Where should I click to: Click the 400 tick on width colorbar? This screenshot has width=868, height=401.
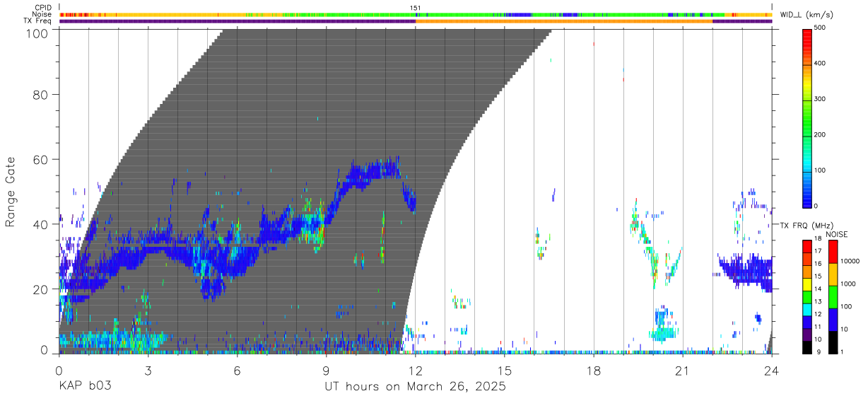point(820,64)
